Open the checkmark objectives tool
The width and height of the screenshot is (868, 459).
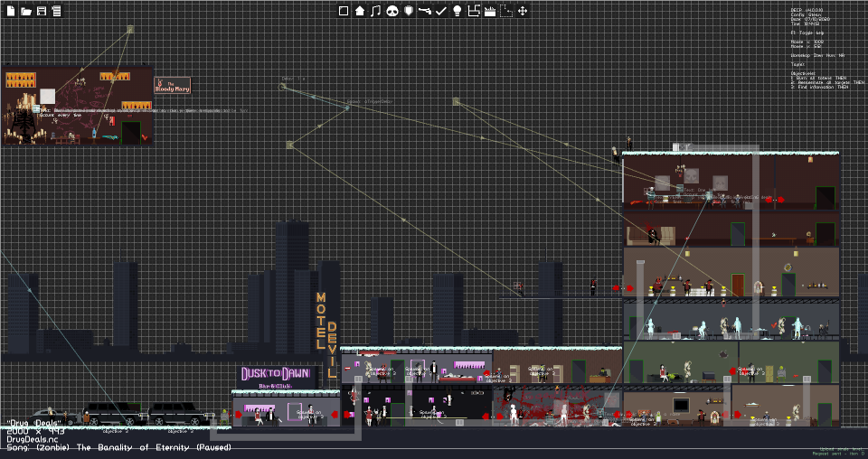(441, 11)
